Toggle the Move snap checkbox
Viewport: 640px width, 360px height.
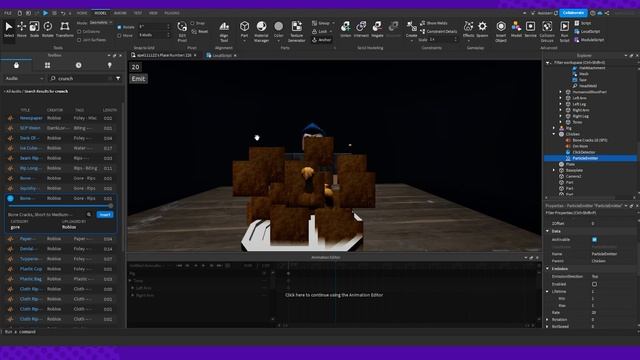tap(119, 36)
